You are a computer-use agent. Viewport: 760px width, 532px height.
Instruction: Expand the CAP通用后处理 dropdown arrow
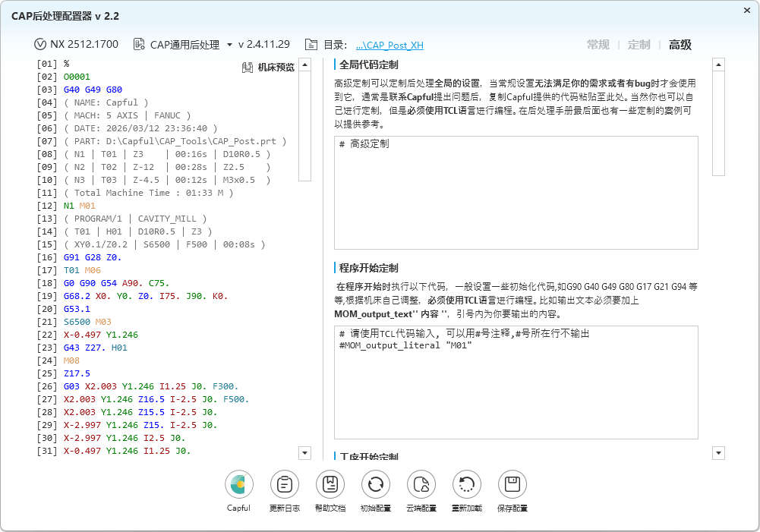[229, 45]
